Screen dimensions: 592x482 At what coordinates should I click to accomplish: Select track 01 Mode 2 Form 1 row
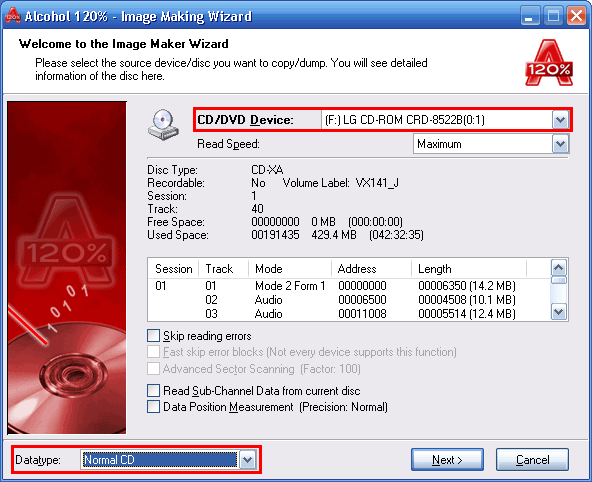tap(349, 286)
